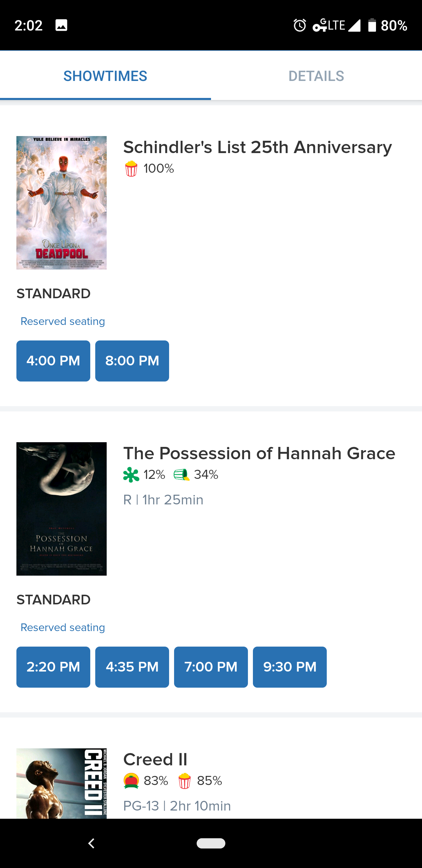Pick the 4:35 PM Hannah Grace showtime
This screenshot has height=868, width=422.
132,667
